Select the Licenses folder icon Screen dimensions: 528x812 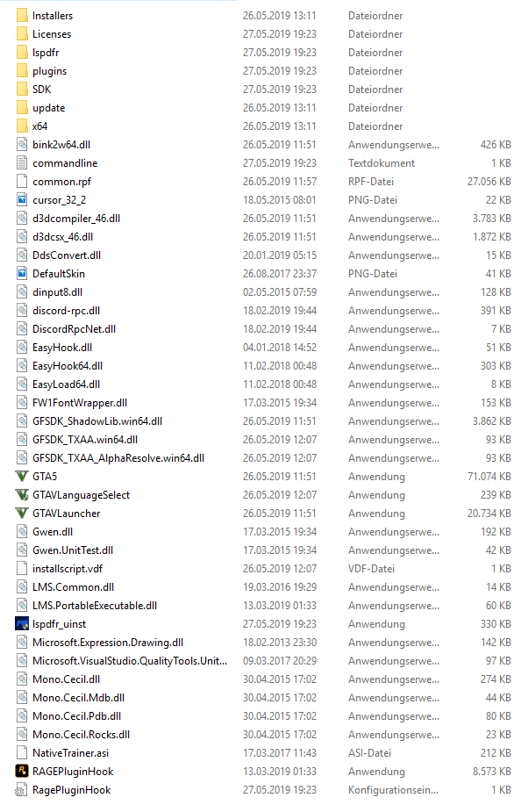coord(22,34)
